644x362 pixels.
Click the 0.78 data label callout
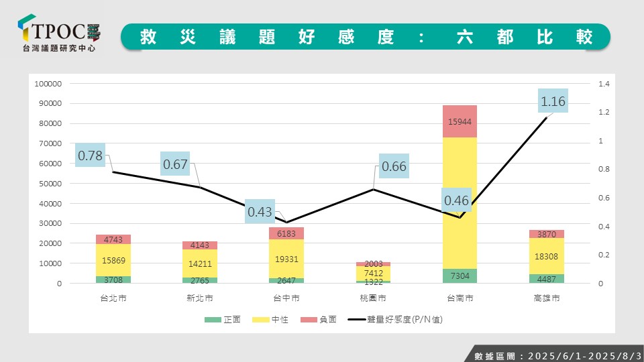tap(90, 156)
